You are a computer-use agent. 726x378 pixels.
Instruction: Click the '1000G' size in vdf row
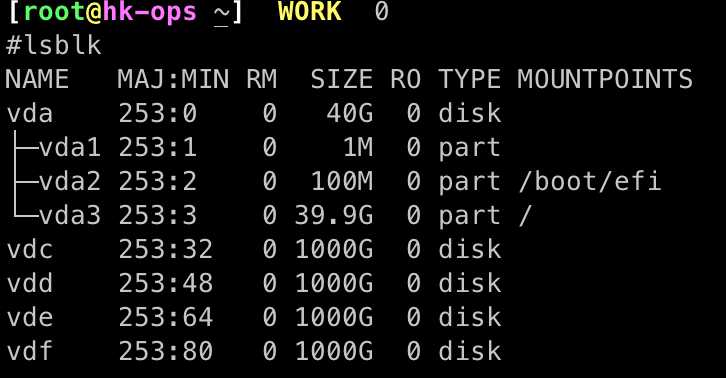[334, 351]
